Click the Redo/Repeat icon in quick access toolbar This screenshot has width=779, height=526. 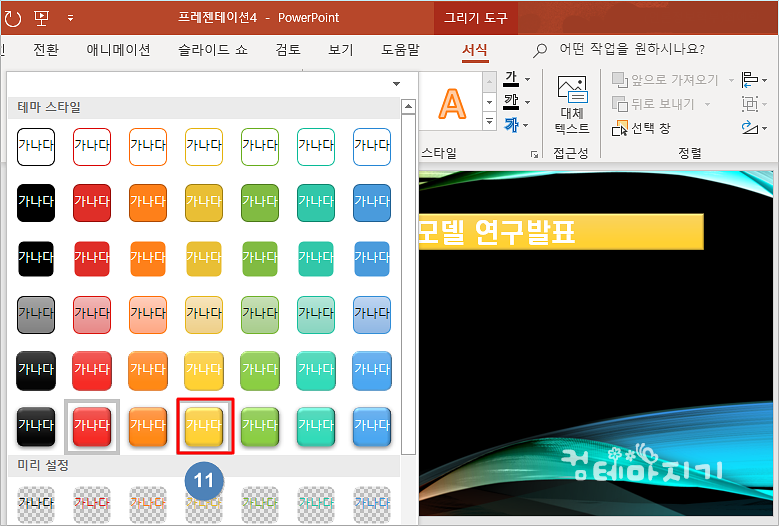click(x=12, y=18)
